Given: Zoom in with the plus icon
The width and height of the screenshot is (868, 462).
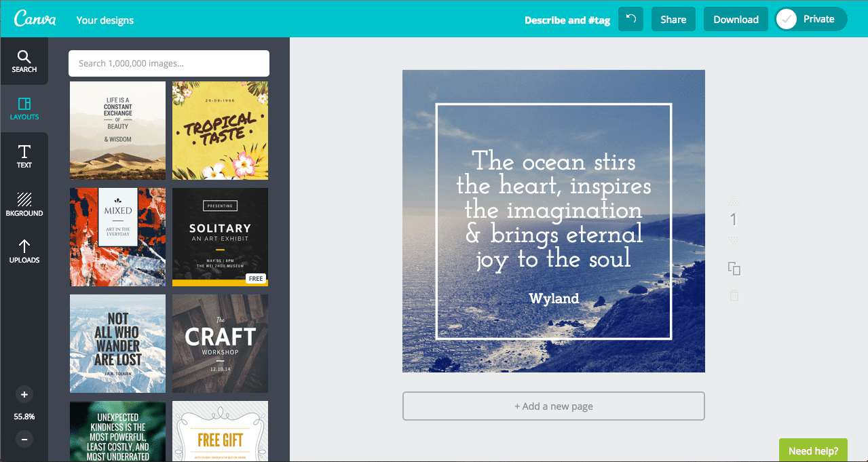Looking at the screenshot, I should pyautogui.click(x=24, y=394).
